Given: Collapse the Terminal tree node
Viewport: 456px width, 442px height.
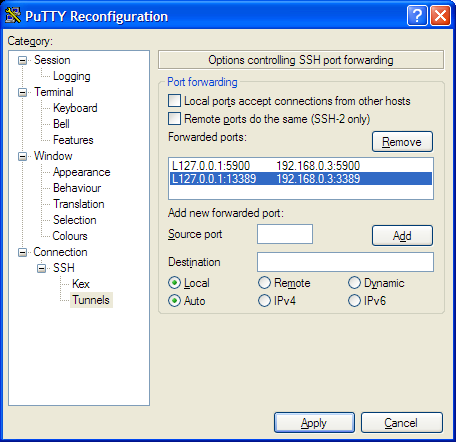Looking at the screenshot, I should (x=22, y=92).
